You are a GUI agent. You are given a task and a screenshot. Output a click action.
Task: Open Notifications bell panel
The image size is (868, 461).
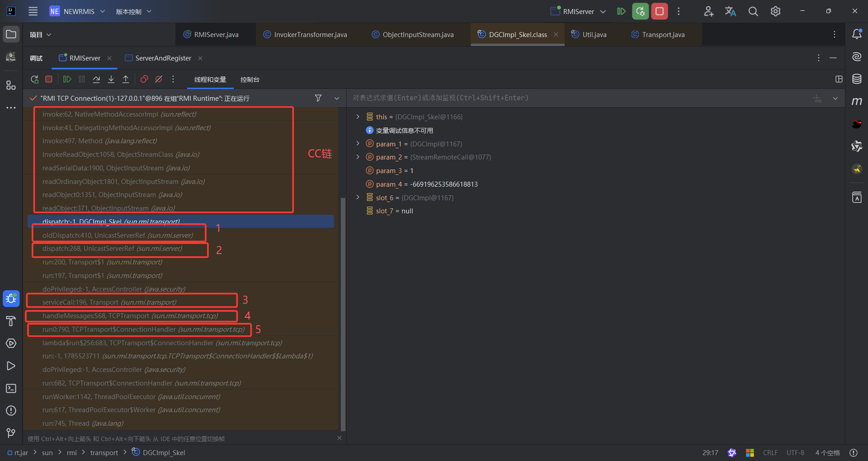(857, 34)
